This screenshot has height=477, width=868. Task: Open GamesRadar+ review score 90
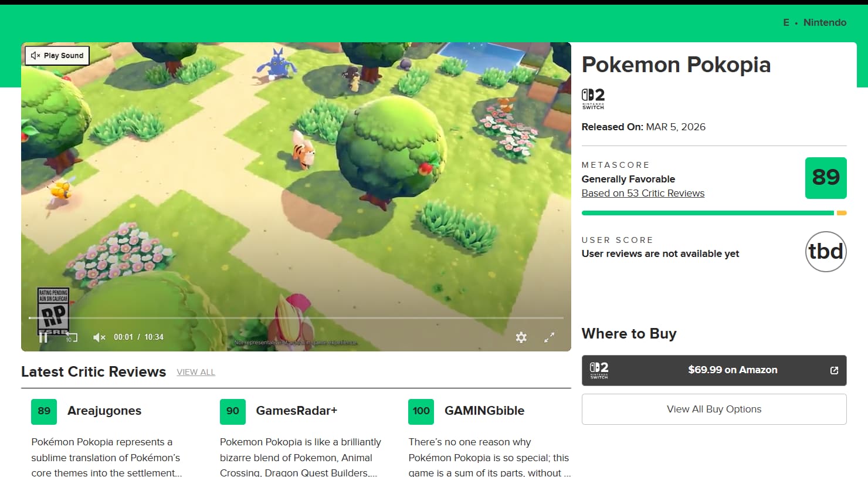[233, 411]
